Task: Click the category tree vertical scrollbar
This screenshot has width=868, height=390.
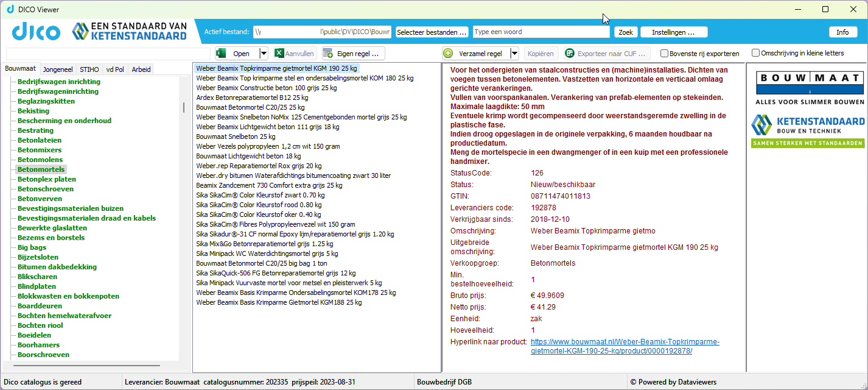Action: pyautogui.click(x=183, y=107)
